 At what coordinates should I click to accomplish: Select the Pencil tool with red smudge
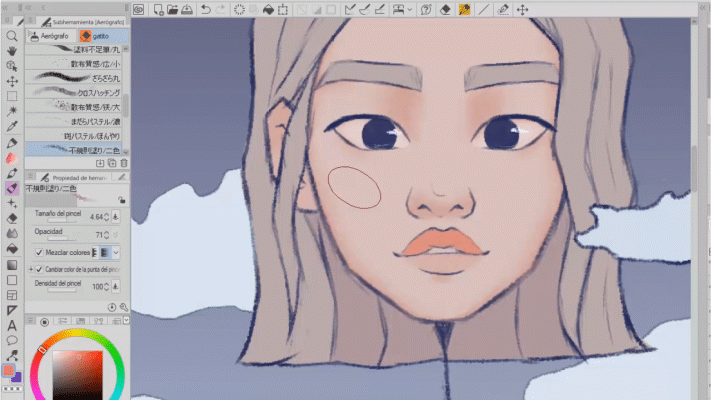click(x=12, y=158)
